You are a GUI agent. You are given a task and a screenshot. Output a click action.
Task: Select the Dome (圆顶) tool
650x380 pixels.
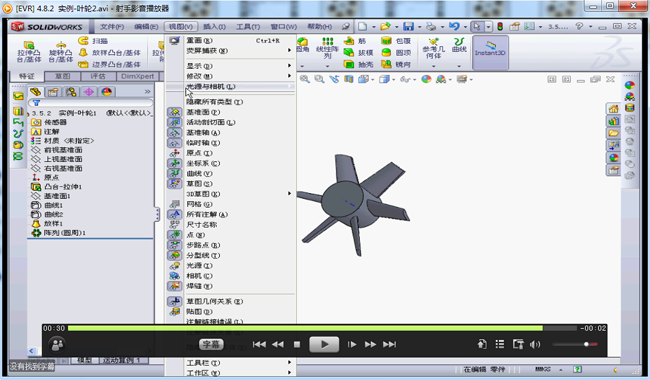[396, 53]
